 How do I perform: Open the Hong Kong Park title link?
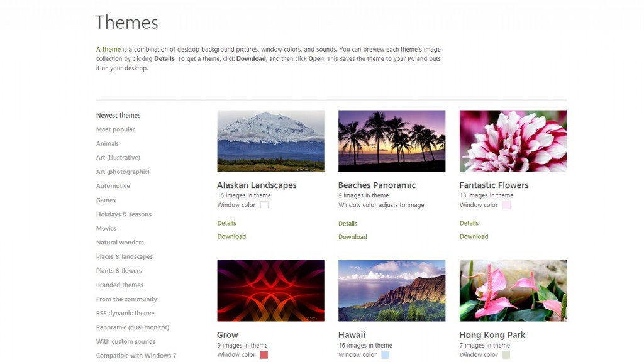tap(492, 335)
